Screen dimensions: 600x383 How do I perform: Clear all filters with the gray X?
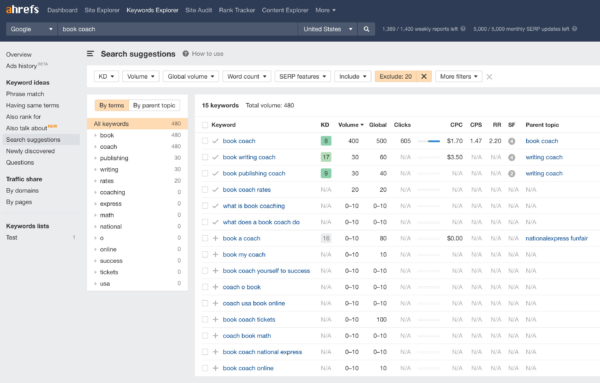tap(489, 77)
